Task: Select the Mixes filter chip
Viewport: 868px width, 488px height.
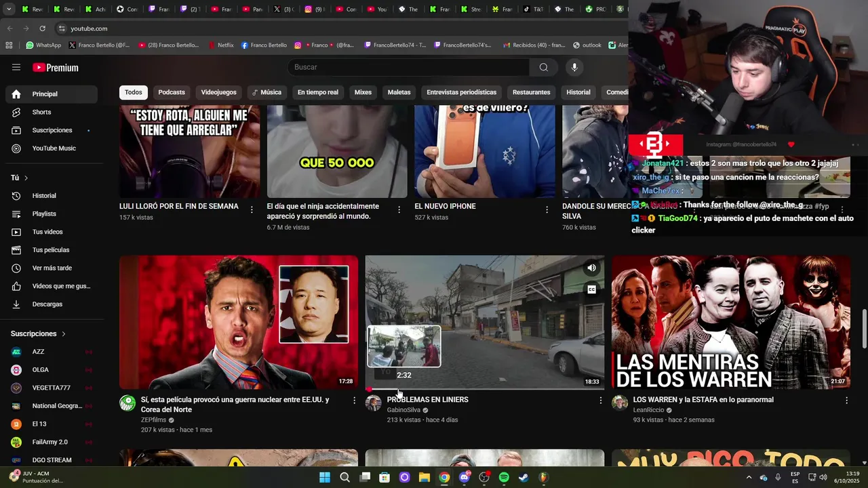Action: (x=363, y=92)
